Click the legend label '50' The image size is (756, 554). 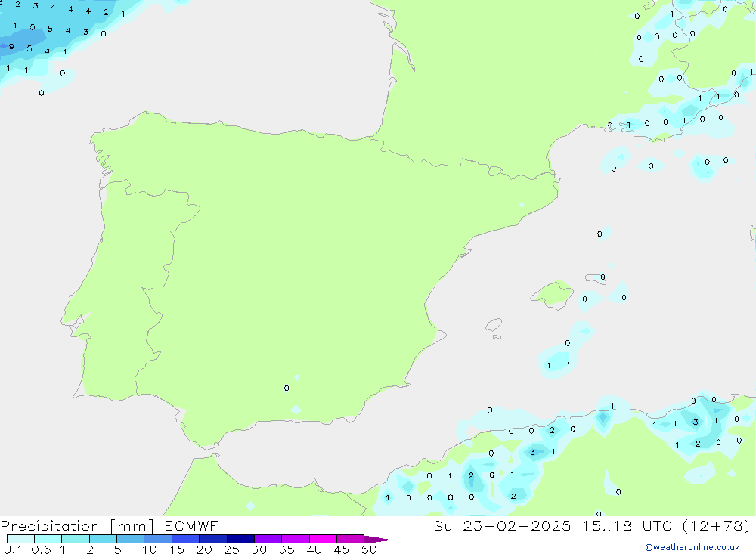[x=369, y=549]
